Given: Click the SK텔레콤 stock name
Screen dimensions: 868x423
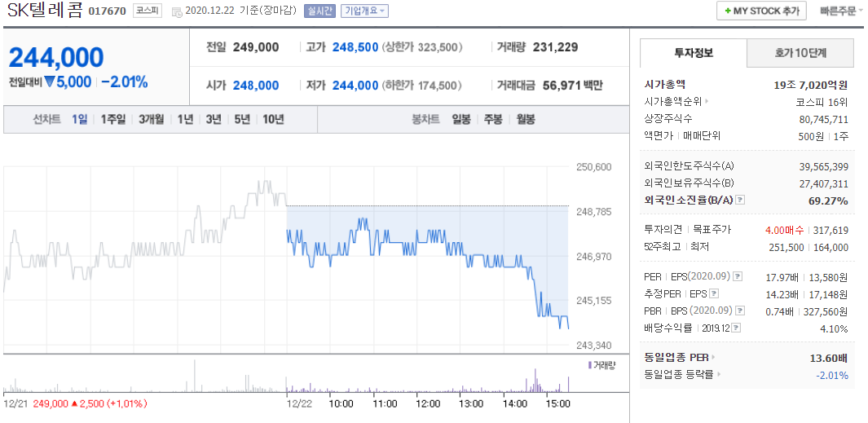Looking at the screenshot, I should [x=45, y=11].
